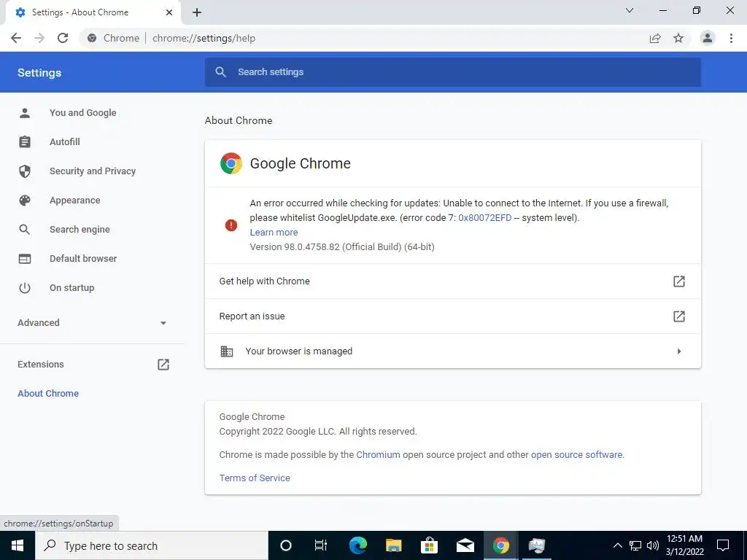Click the Type here to search box
The width and height of the screenshot is (747, 560).
(152, 545)
